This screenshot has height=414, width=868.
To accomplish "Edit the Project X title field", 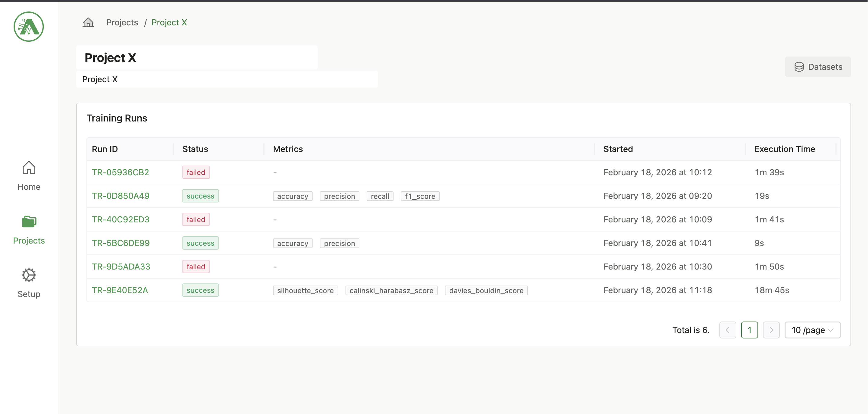I will coord(196,58).
